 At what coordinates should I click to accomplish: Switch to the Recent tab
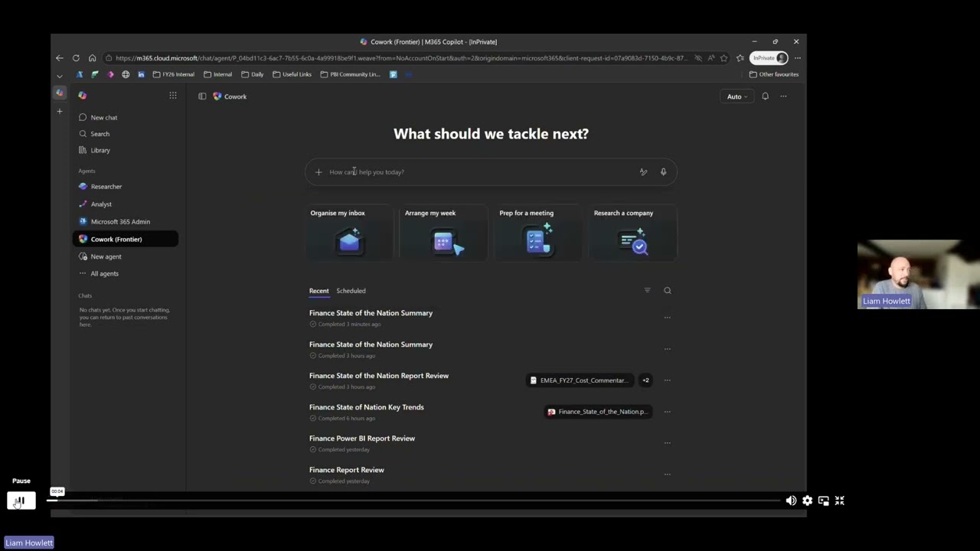tap(318, 291)
